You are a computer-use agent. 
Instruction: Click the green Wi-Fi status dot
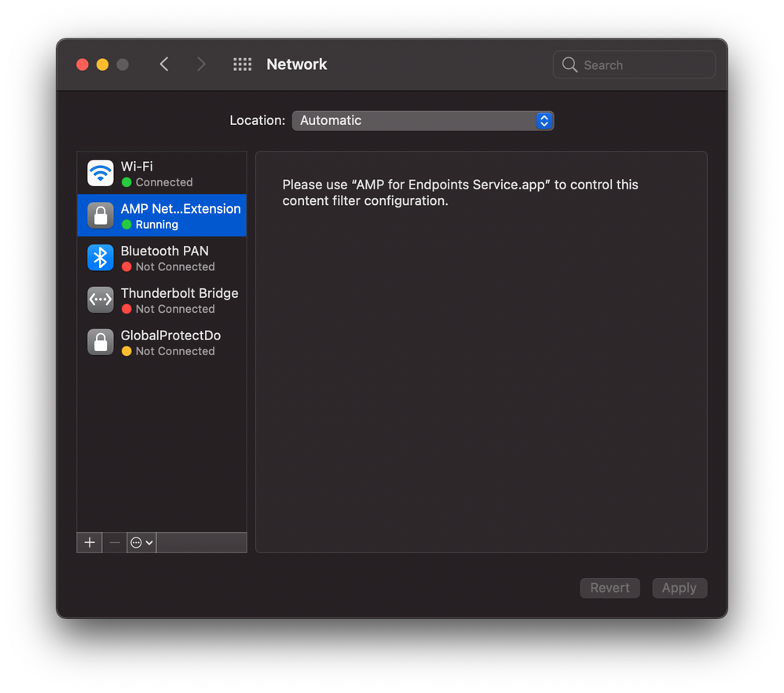pyautogui.click(x=126, y=182)
